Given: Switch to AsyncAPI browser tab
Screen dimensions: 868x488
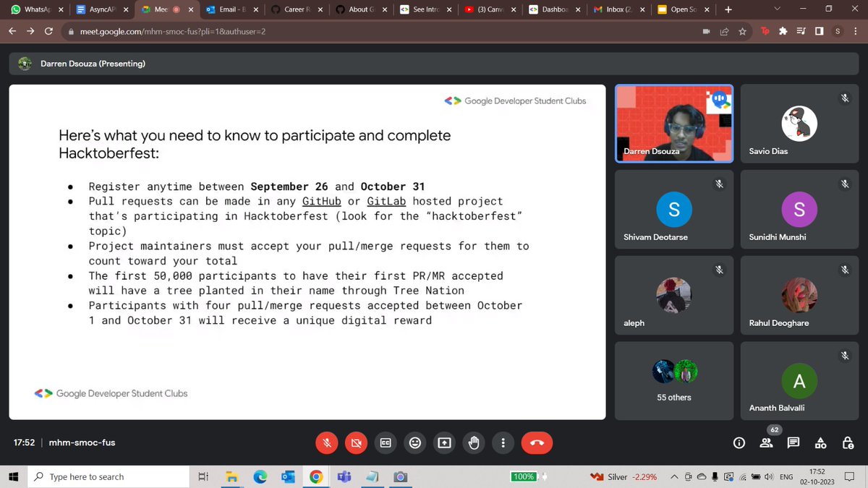Looking at the screenshot, I should 101,10.
